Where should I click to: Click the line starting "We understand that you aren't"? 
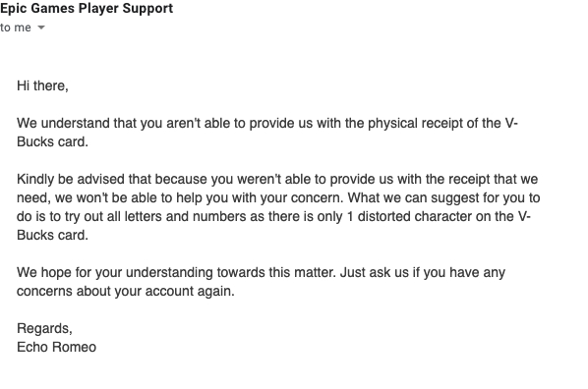pos(267,124)
